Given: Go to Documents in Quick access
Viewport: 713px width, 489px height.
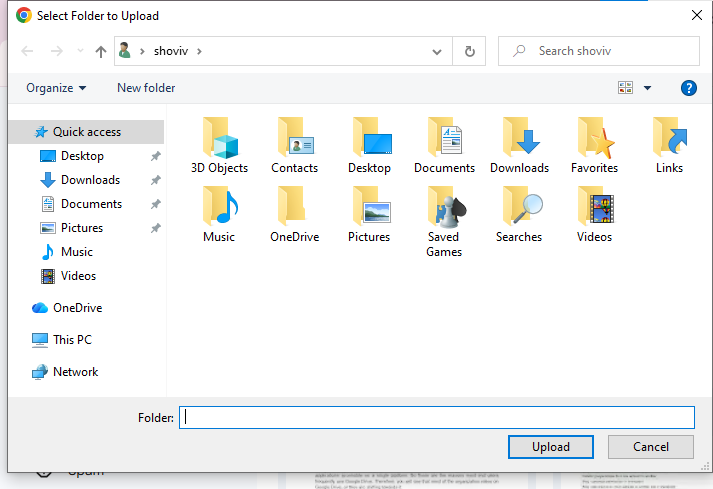Looking at the screenshot, I should [x=91, y=204].
